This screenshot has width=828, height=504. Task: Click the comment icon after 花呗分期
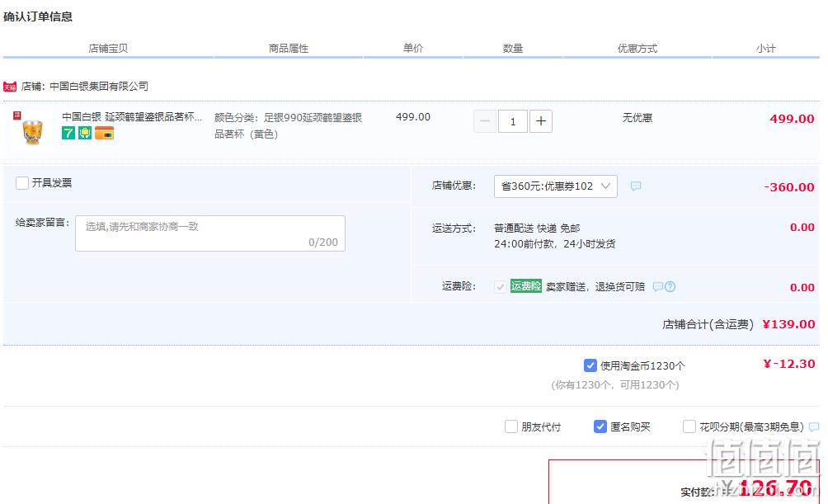coord(814,426)
